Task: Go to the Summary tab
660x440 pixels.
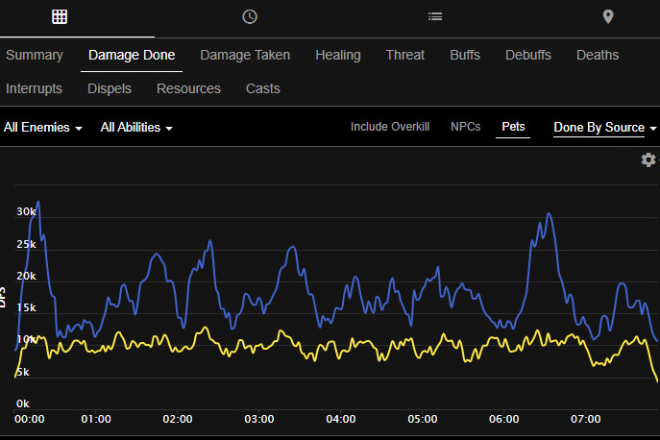Action: [35, 55]
